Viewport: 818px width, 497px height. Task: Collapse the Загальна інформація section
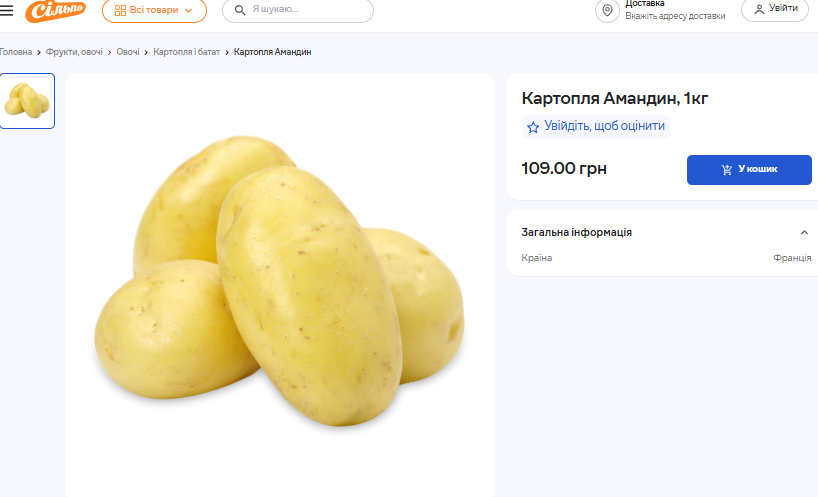click(x=804, y=232)
